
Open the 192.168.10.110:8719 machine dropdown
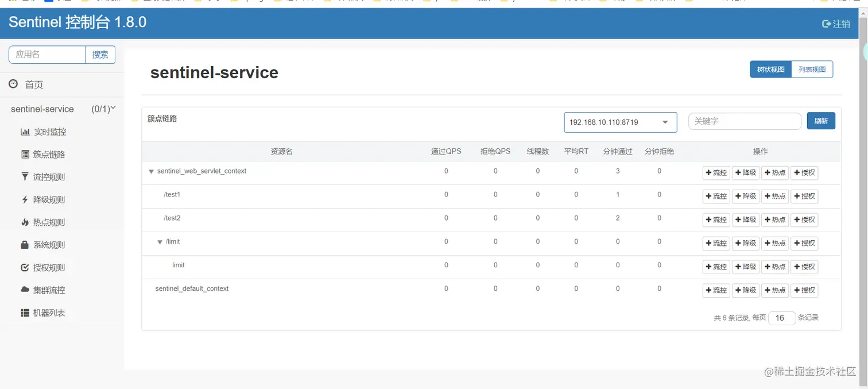621,122
